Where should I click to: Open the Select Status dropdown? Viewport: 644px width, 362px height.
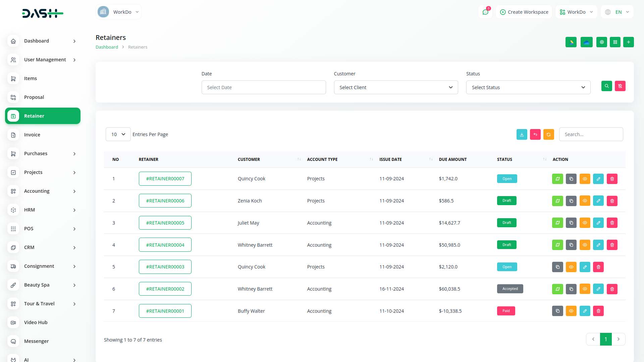(x=528, y=87)
